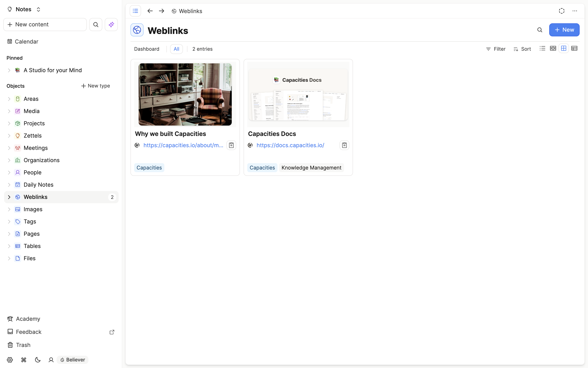The image size is (588, 368).
Task: Expand A Studio for your Mind
Action: click(x=9, y=70)
